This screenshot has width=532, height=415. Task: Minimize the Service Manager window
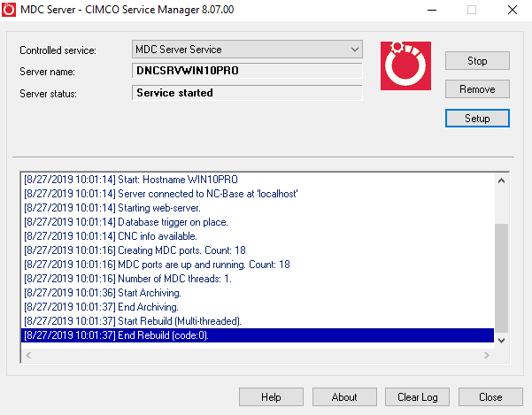(432, 10)
